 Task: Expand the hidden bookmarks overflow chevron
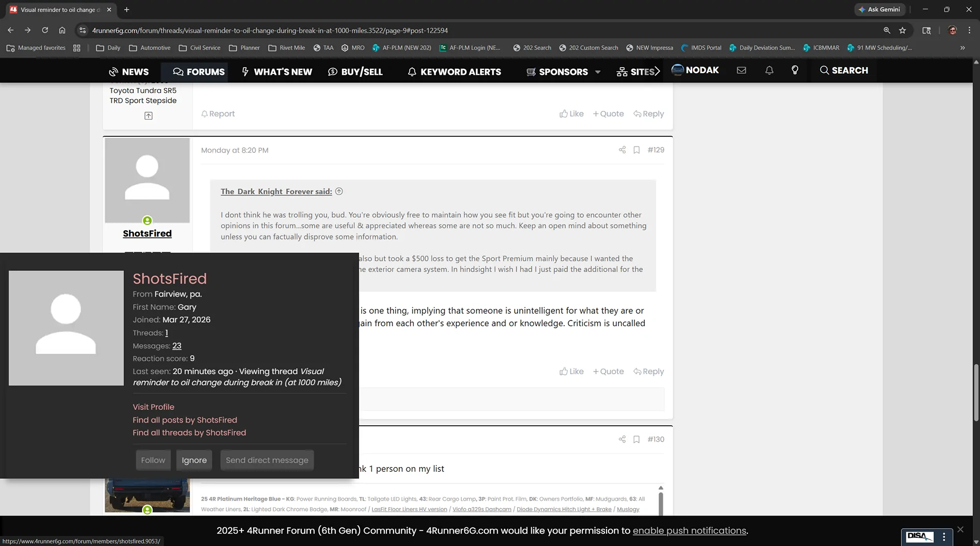pos(962,48)
